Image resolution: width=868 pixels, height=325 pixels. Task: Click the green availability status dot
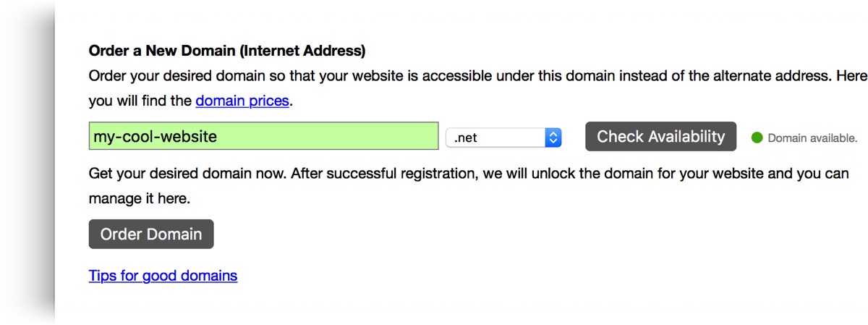[x=757, y=138]
